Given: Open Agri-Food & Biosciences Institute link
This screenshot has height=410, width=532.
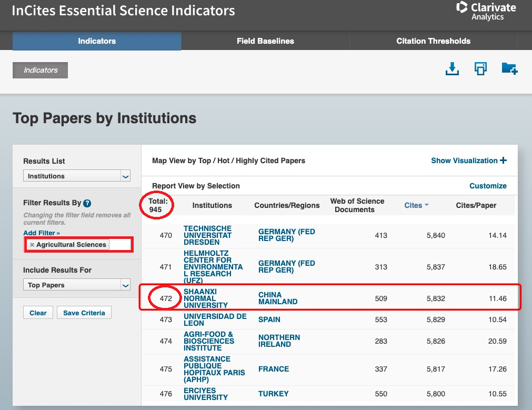Looking at the screenshot, I should (x=209, y=341).
